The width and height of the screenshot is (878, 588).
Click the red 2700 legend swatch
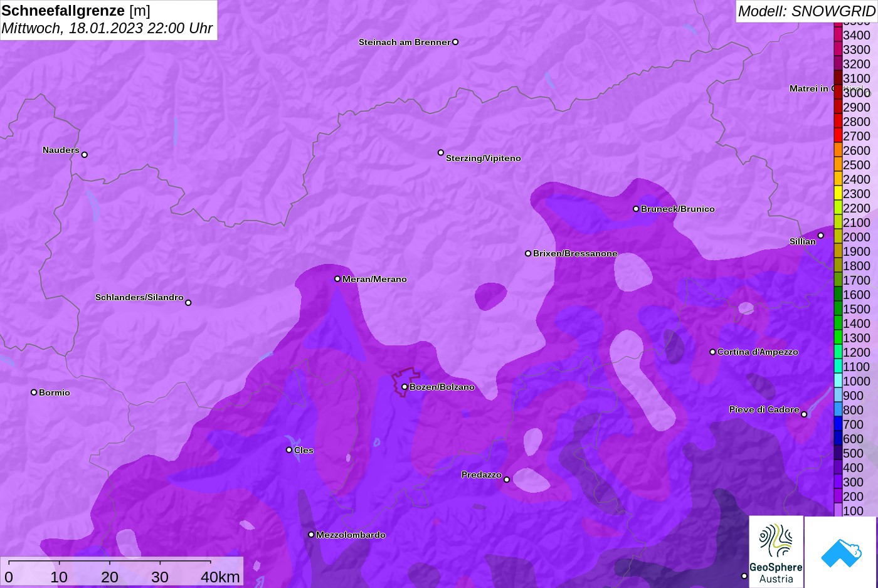coord(838,135)
